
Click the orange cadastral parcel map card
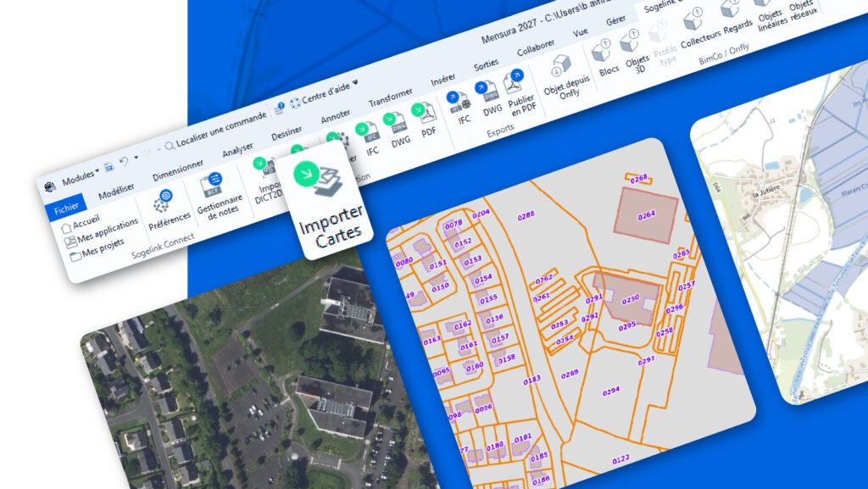(x=570, y=315)
